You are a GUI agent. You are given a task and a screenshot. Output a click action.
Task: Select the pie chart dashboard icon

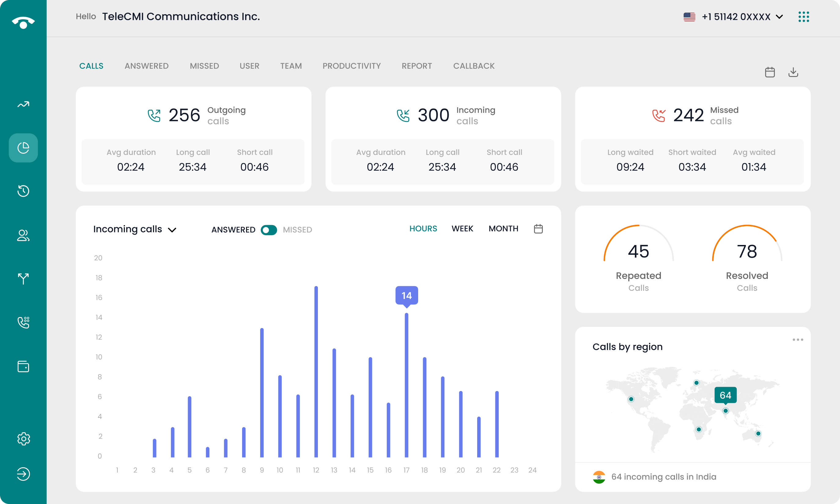23,148
